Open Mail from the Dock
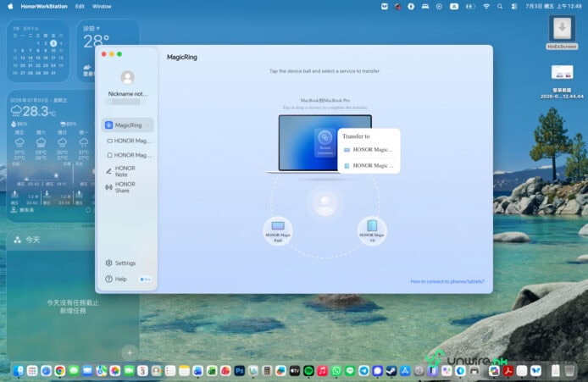The width and height of the screenshot is (588, 382). pos(88,371)
